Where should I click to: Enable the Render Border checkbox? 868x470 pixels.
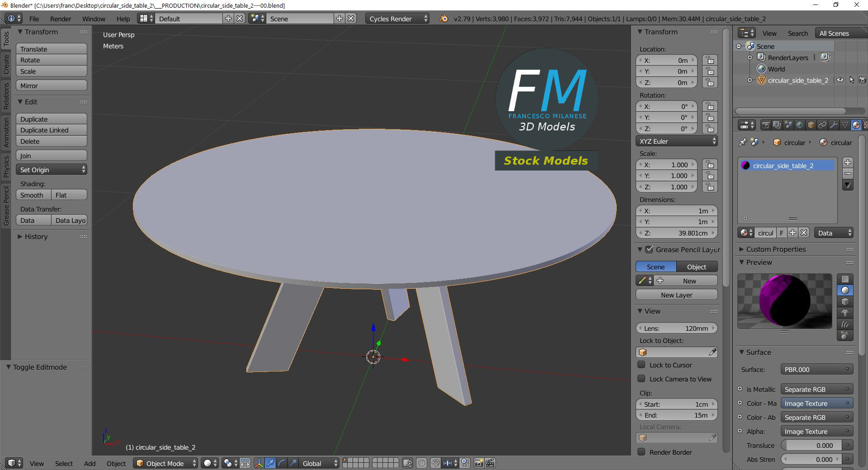click(x=642, y=452)
